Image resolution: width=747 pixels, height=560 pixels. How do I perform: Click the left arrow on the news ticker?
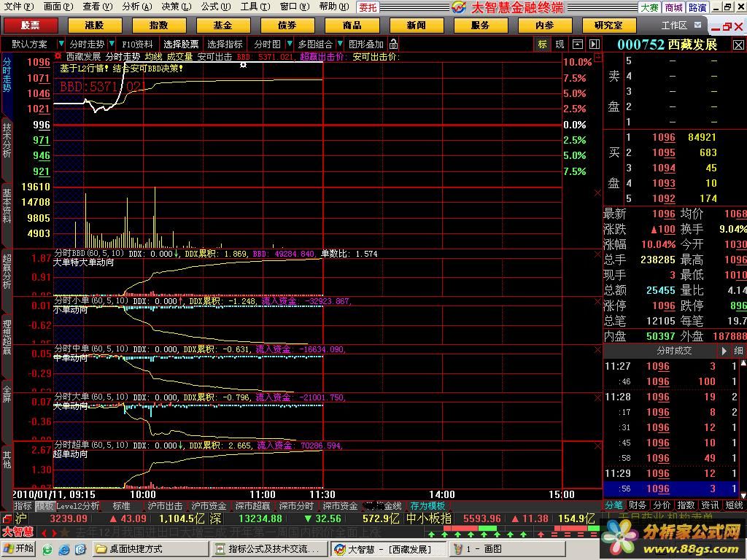click(x=44, y=532)
